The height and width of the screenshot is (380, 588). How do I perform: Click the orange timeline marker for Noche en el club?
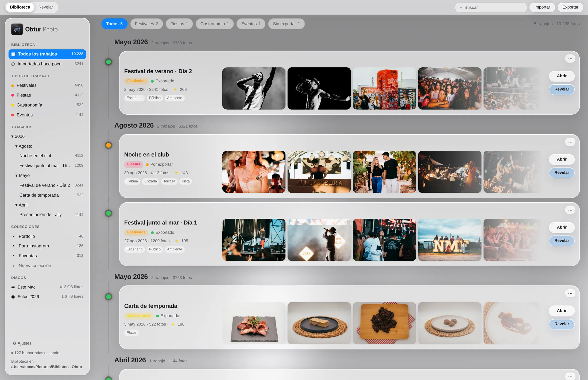109,145
